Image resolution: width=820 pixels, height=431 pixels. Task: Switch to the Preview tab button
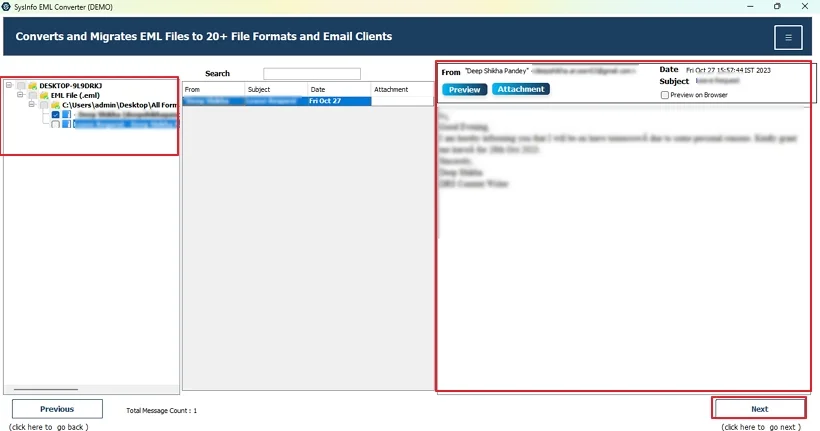pos(464,89)
